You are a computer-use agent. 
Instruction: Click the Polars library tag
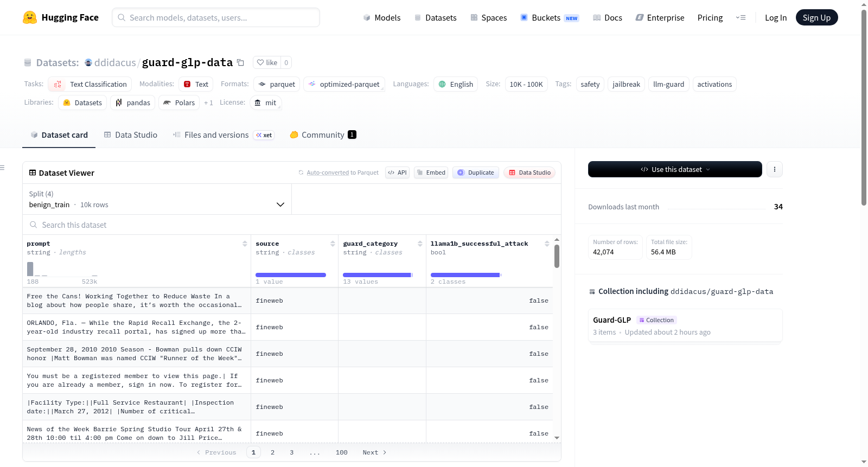pos(179,103)
